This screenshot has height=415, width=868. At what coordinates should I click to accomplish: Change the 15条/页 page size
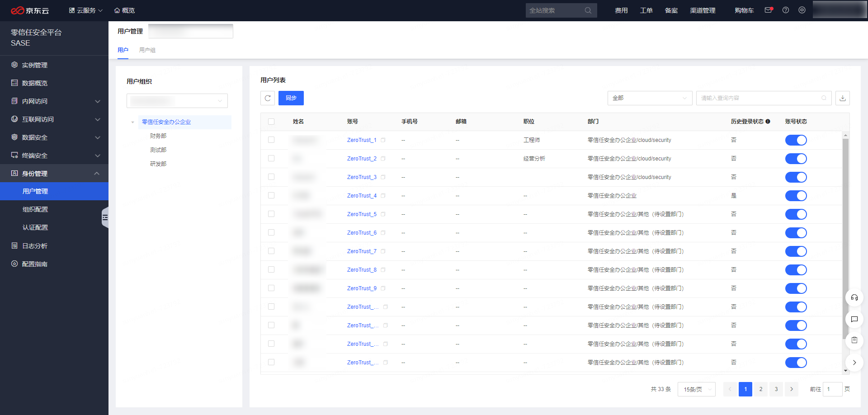[697, 389]
